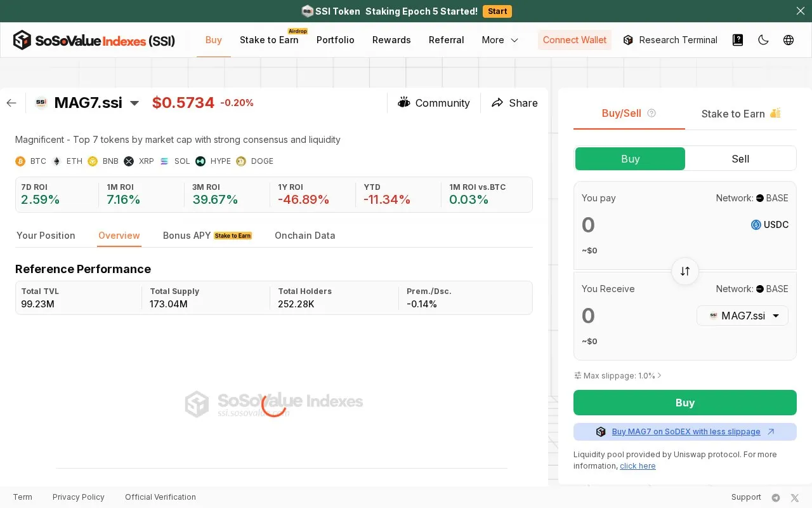Open the SoSoValue Indexes logo home
Viewport: 812px width, 508px height.
point(94,40)
